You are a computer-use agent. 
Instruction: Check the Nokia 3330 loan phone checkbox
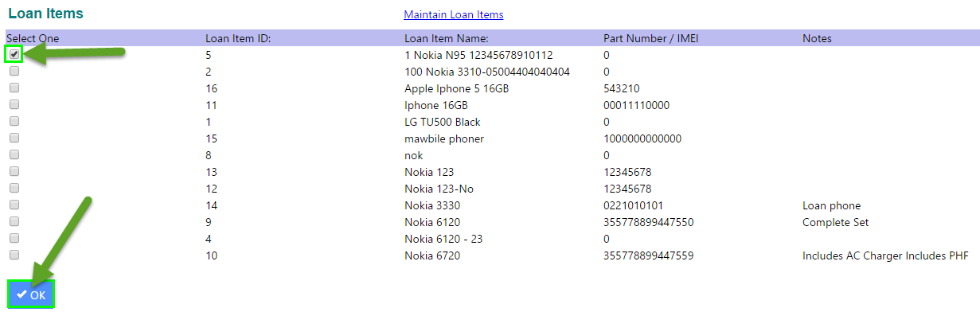(14, 205)
